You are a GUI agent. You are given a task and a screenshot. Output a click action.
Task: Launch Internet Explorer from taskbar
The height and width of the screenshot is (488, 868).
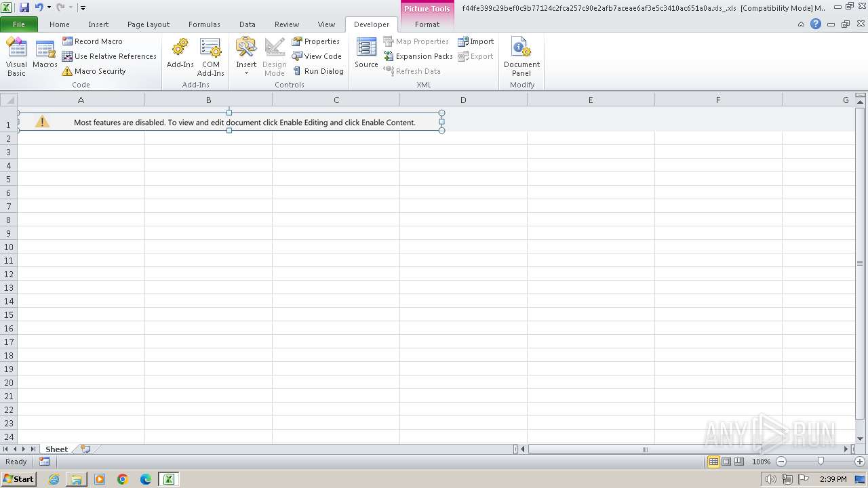(x=54, y=479)
